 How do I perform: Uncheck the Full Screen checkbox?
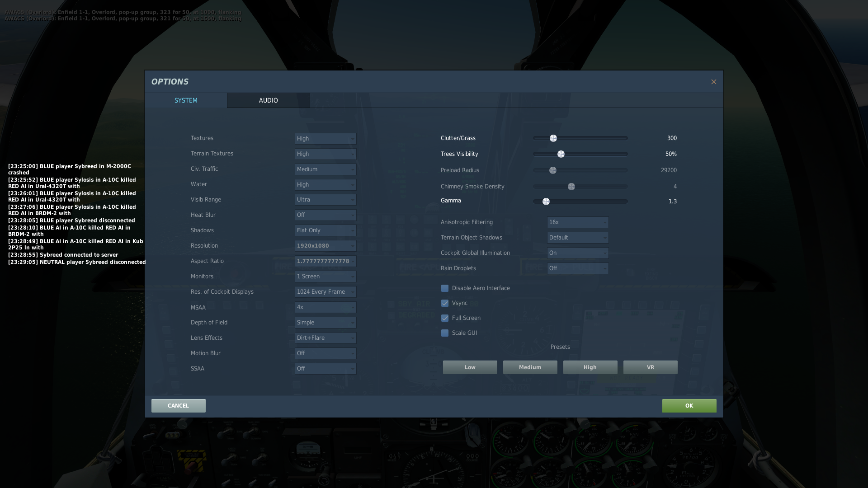click(x=445, y=318)
